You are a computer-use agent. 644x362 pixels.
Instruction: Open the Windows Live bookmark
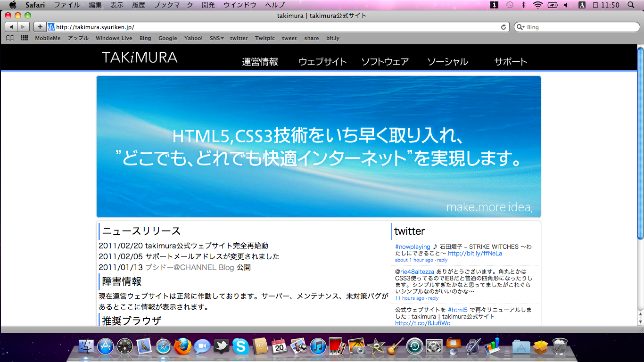click(114, 38)
